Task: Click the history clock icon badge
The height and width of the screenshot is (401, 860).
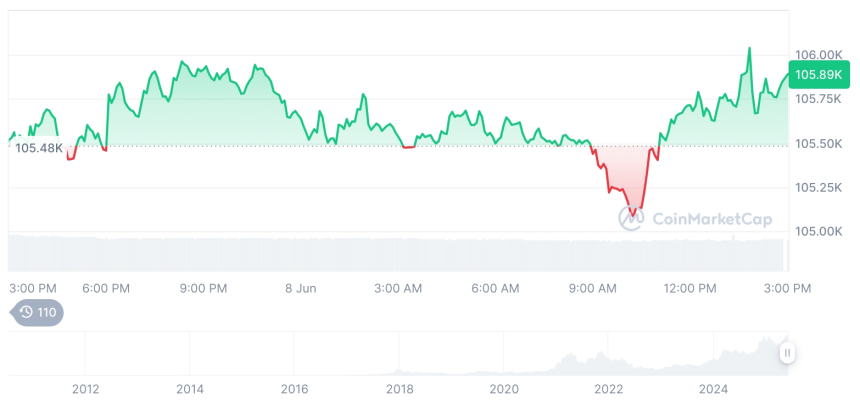Action: point(26,313)
